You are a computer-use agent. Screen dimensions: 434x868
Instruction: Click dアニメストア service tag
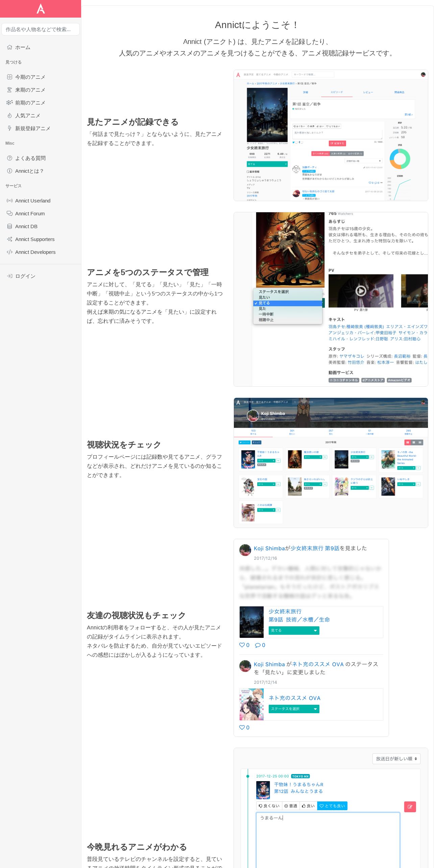pos(373,380)
